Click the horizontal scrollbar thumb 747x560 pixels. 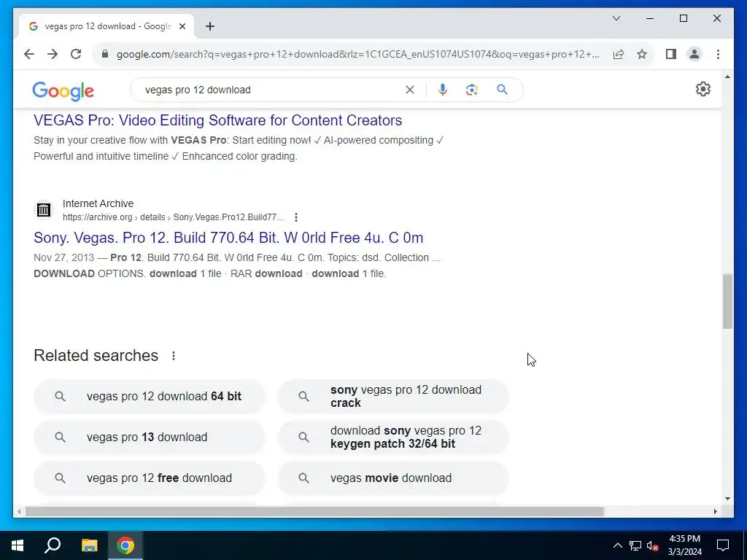pyautogui.click(x=314, y=512)
